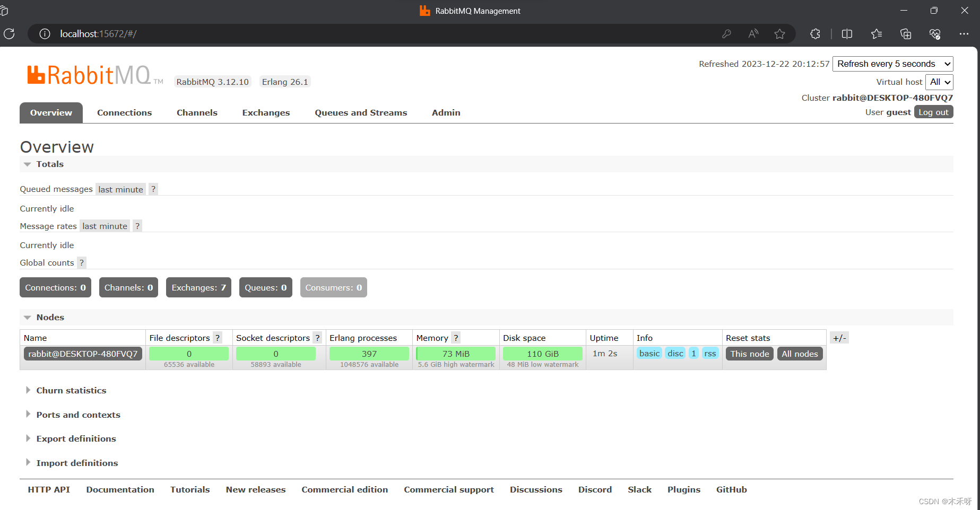Switch to the Channels tab
This screenshot has height=510, width=980.
(x=197, y=113)
